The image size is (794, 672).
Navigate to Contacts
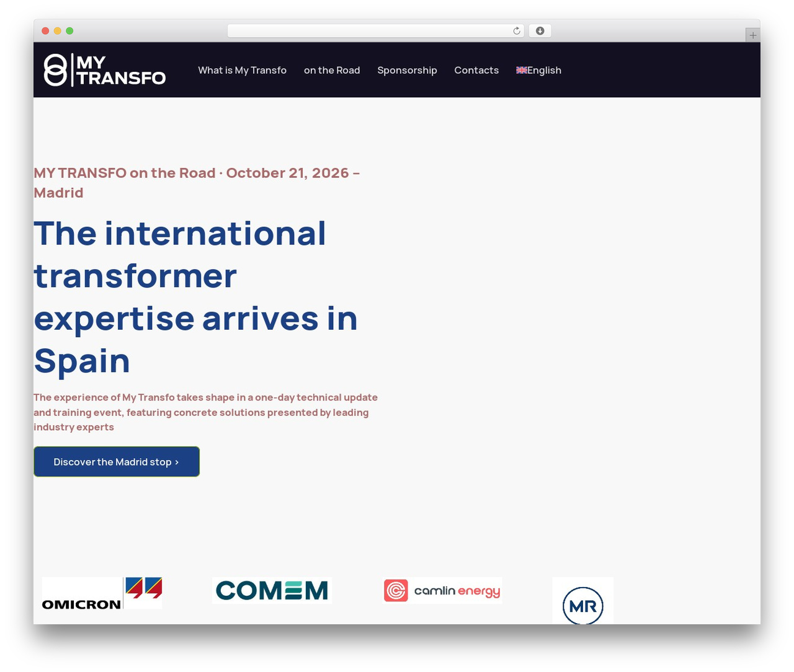(x=476, y=70)
